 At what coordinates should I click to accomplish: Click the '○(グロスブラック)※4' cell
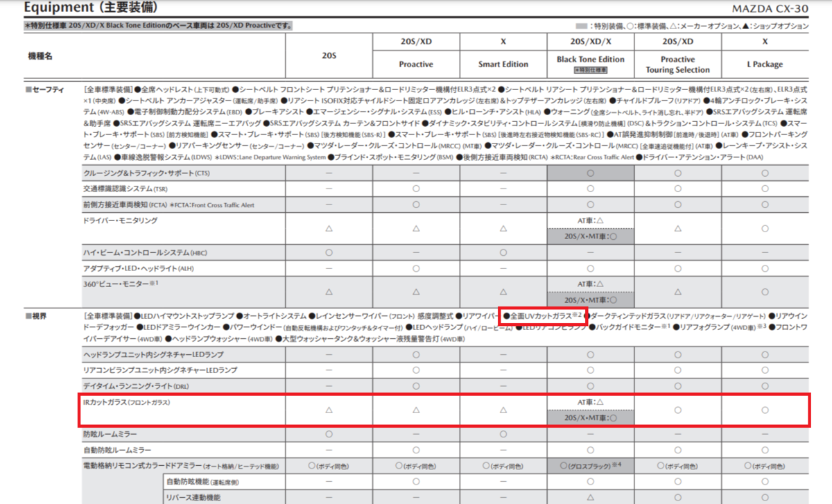591,466
